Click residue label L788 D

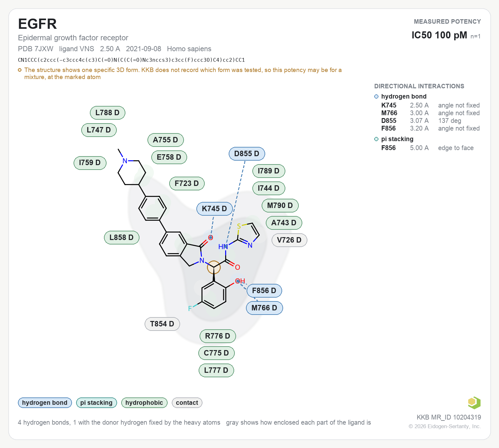tap(107, 113)
